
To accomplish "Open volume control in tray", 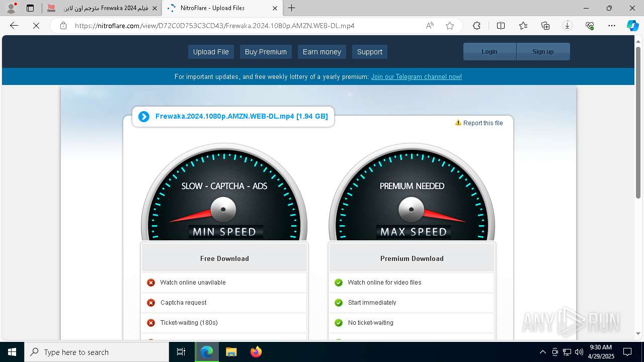I will point(579,352).
